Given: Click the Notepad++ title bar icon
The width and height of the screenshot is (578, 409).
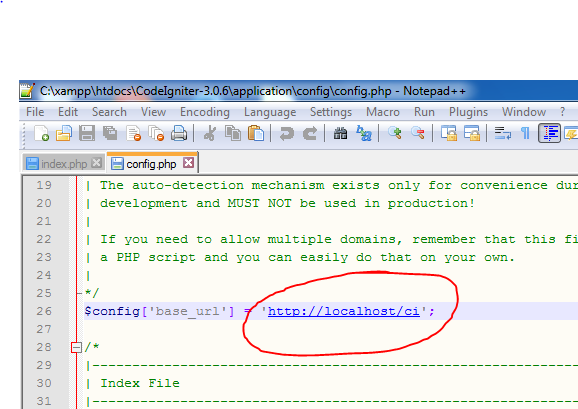Looking at the screenshot, I should click(27, 90).
